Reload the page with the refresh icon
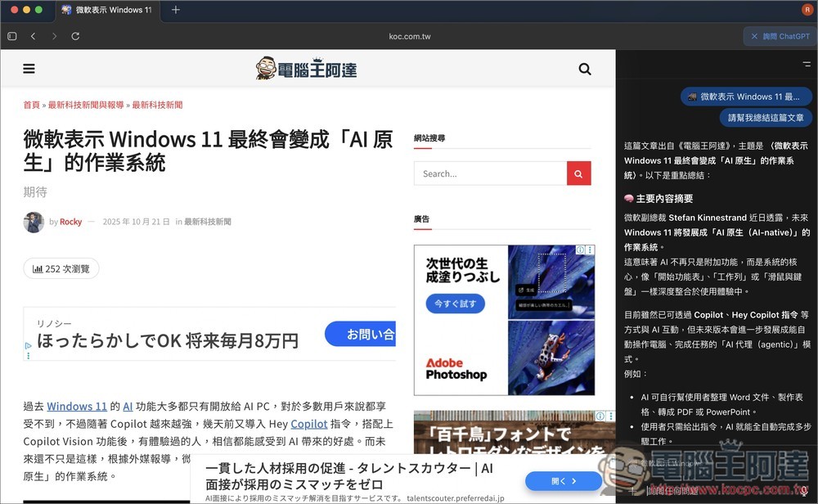Viewport: 818px width, 504px height. [x=75, y=36]
